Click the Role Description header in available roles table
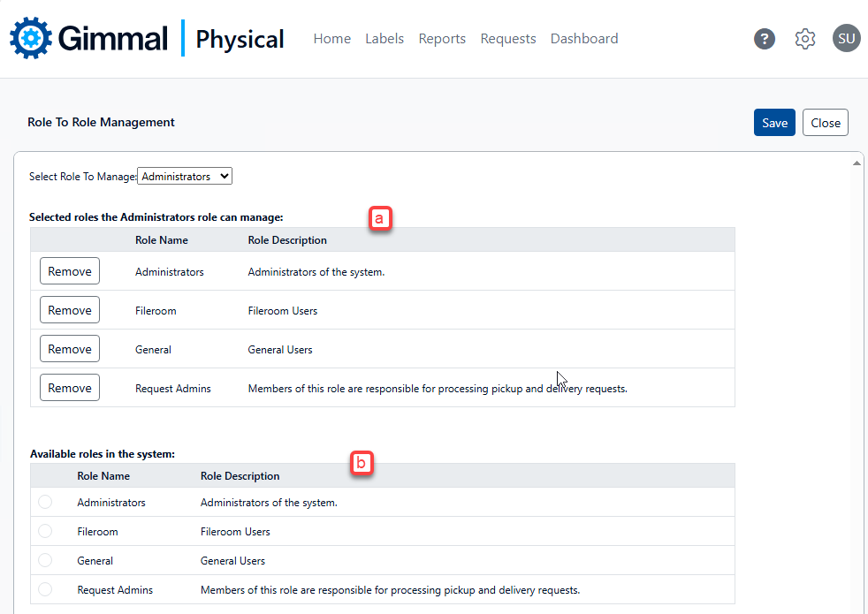868x614 pixels. pyautogui.click(x=240, y=476)
